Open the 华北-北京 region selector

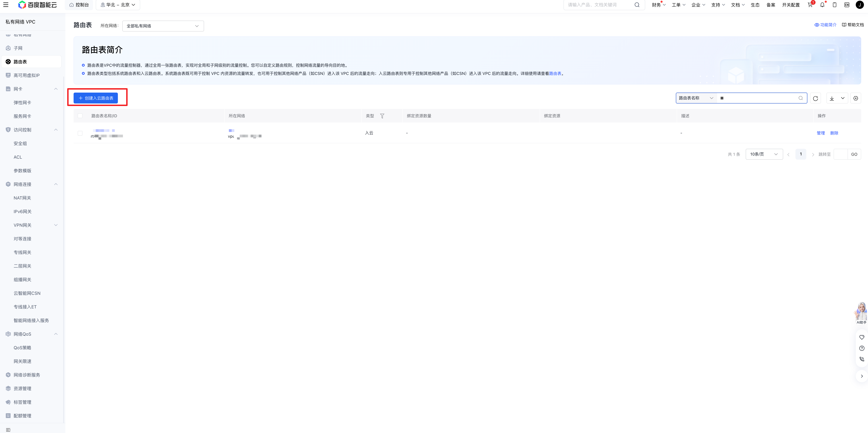118,5
